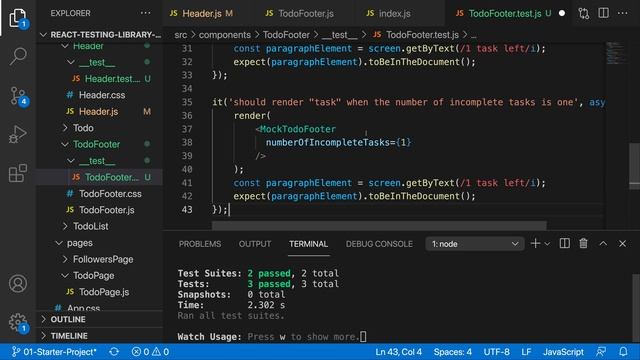Click 'LF' end of line setting
The height and width of the screenshot is (360, 640).
click(x=526, y=352)
